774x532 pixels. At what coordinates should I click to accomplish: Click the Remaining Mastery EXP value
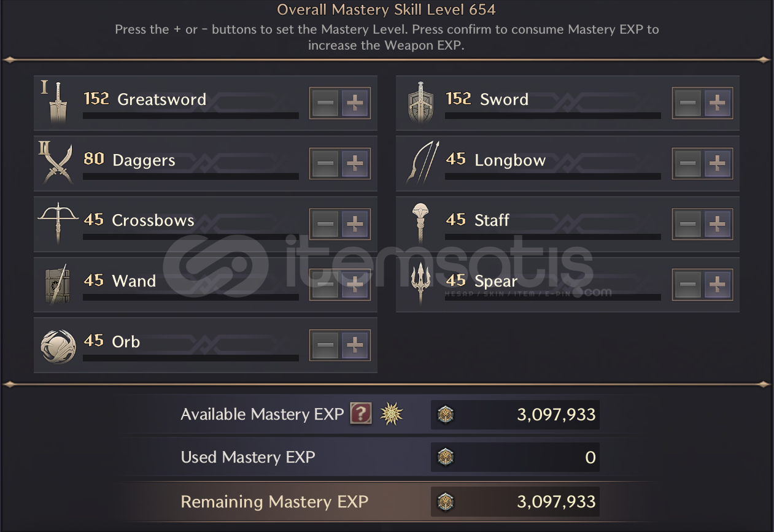click(556, 502)
